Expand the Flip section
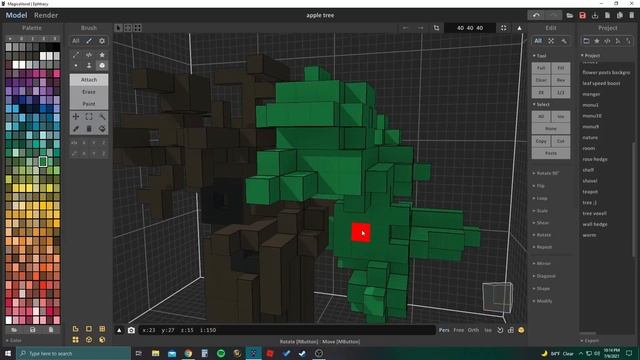This screenshot has height=360, width=640. (539, 186)
